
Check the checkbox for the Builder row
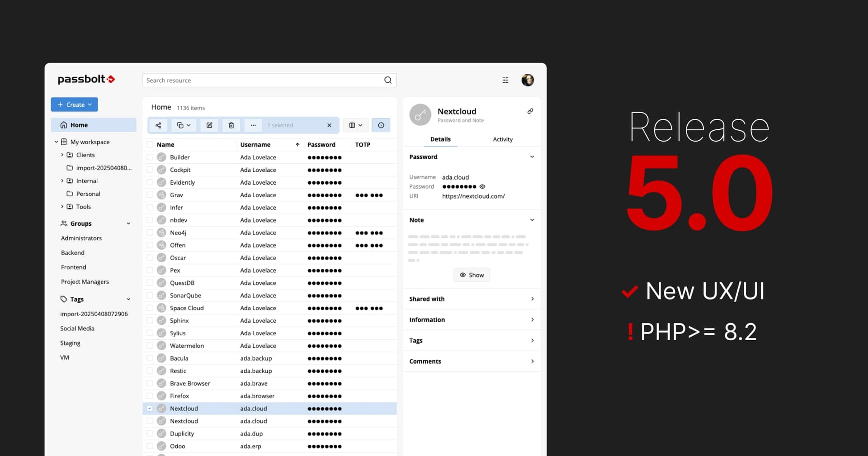coord(150,157)
